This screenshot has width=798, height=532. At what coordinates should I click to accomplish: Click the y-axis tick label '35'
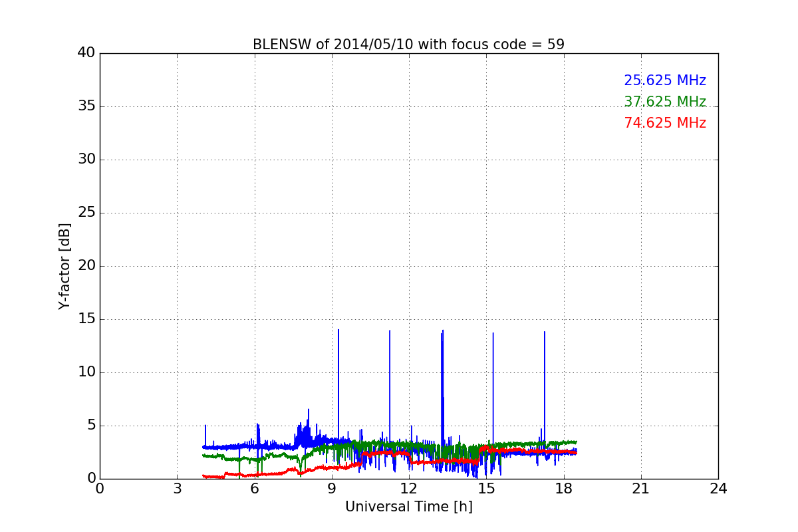(x=86, y=106)
